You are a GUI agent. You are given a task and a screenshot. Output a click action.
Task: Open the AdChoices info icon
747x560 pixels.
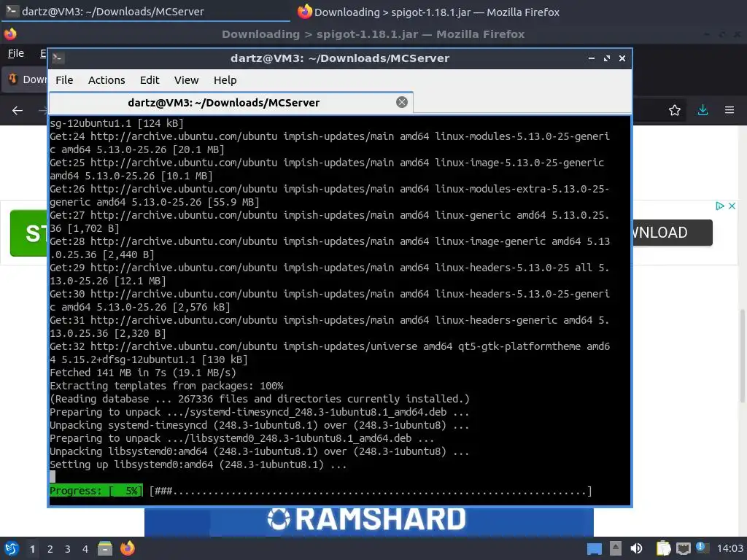(x=720, y=206)
